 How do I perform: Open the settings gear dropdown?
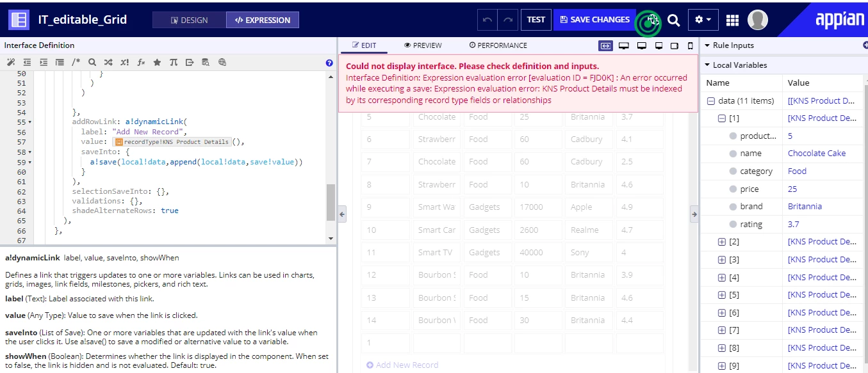(x=703, y=20)
